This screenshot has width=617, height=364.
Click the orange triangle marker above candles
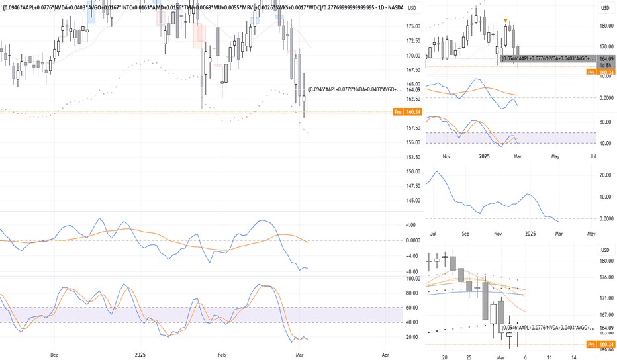506,21
